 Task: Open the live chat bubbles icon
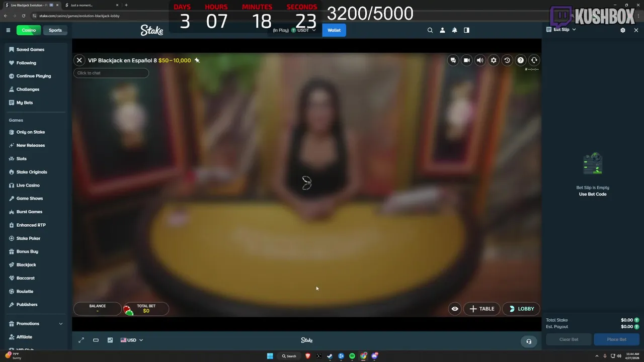453,60
